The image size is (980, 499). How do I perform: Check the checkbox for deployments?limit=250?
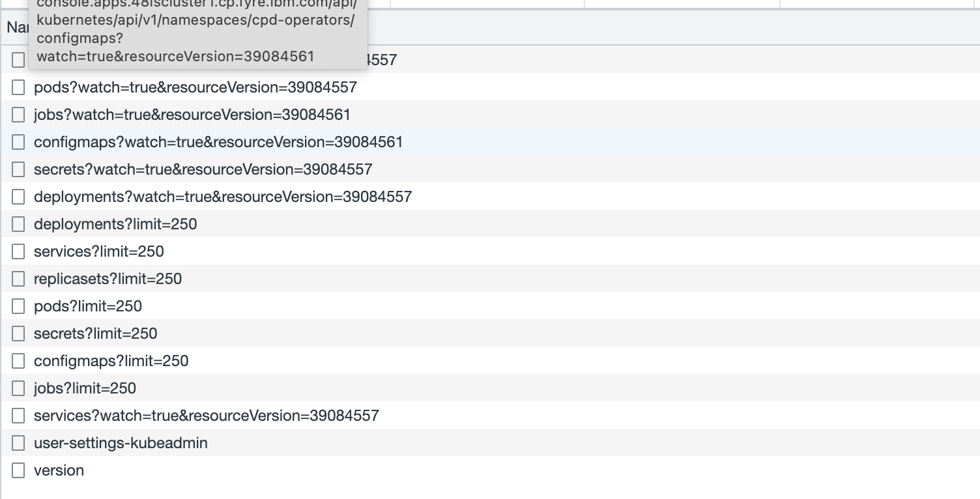[x=18, y=223]
